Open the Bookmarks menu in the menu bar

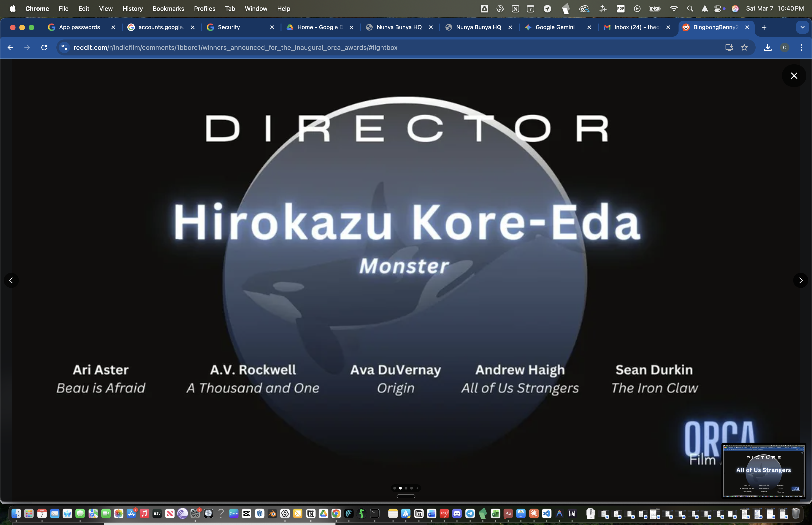tap(168, 8)
